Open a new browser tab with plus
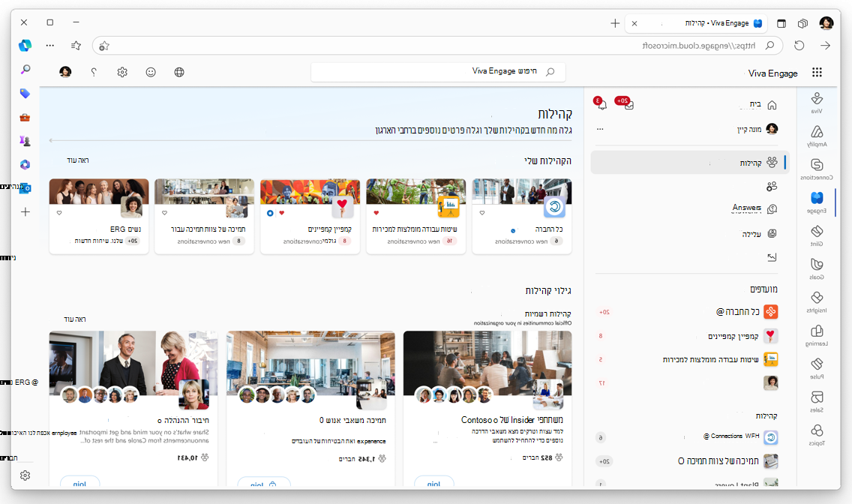Screen dimensions: 852x504 [x=614, y=22]
